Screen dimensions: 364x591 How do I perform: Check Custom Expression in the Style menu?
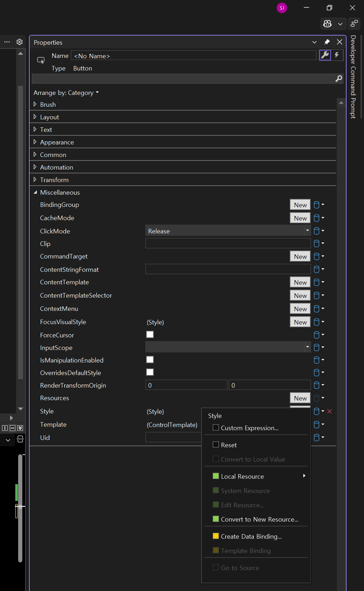[216, 427]
